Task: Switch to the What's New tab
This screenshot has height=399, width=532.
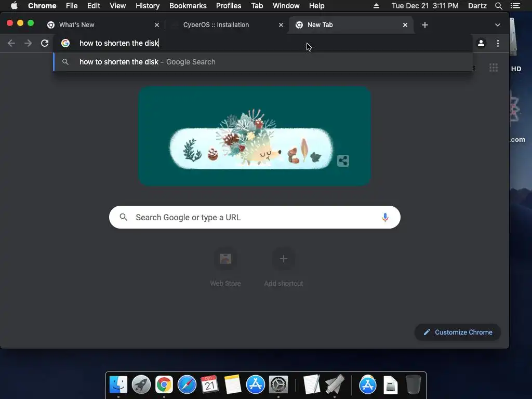Action: 103,25
